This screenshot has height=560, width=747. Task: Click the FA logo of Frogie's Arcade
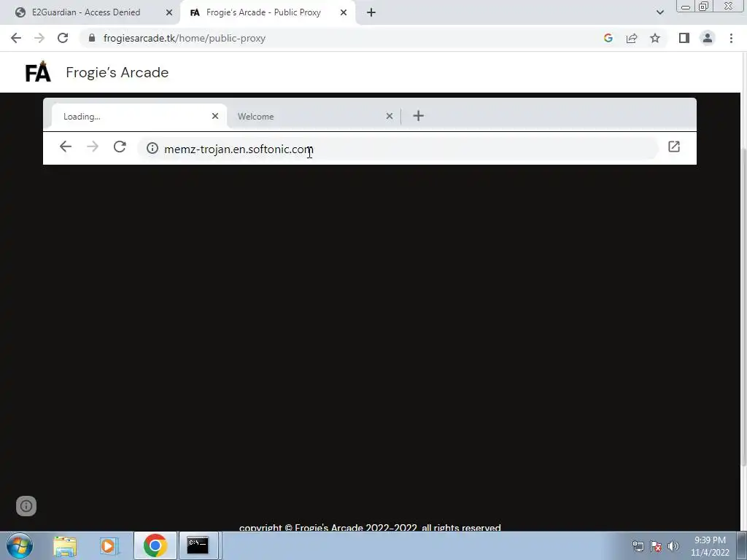tap(38, 72)
